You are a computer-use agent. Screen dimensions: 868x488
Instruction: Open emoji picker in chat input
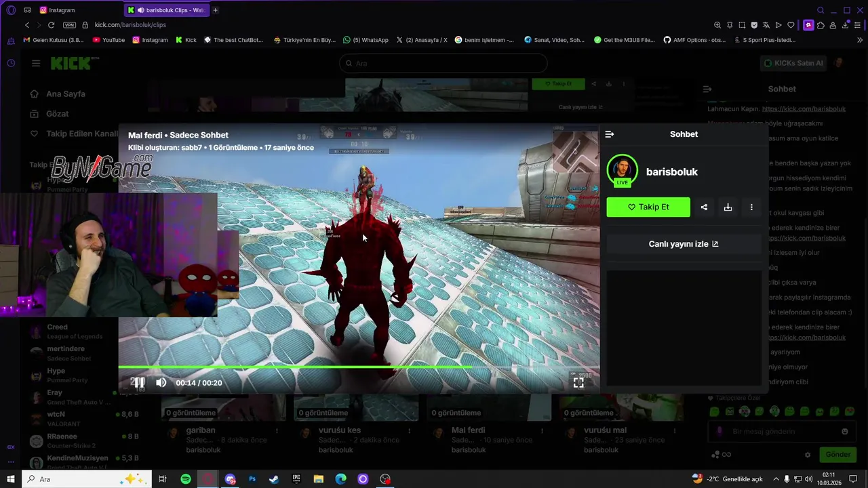pyautogui.click(x=844, y=432)
